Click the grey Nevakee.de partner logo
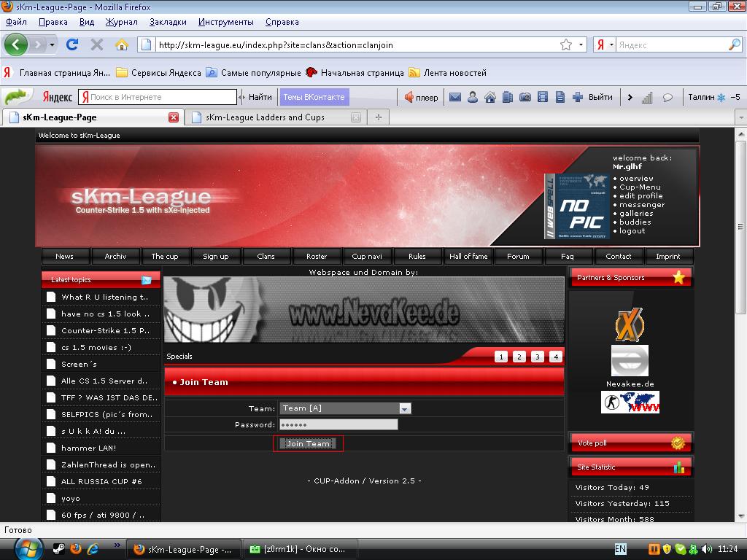Viewport: 747px width, 560px height. 630,360
